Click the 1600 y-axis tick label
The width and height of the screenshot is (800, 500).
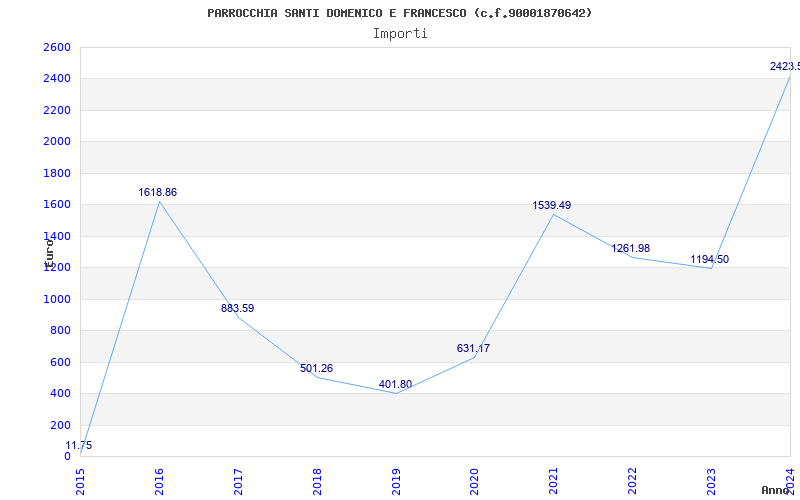(x=57, y=205)
